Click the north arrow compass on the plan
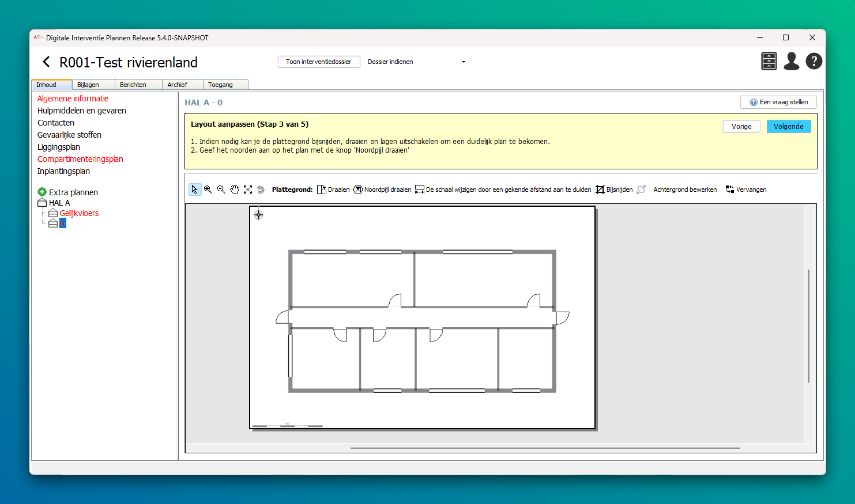Image resolution: width=855 pixels, height=504 pixels. coord(258,215)
